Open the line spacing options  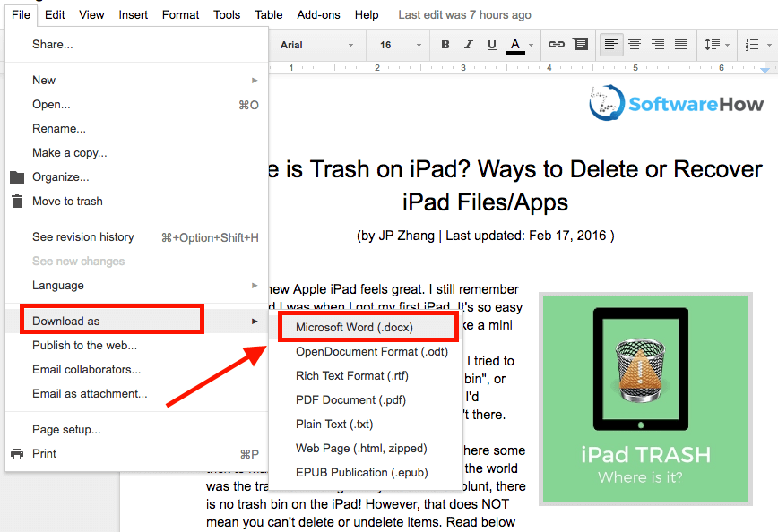tap(713, 45)
